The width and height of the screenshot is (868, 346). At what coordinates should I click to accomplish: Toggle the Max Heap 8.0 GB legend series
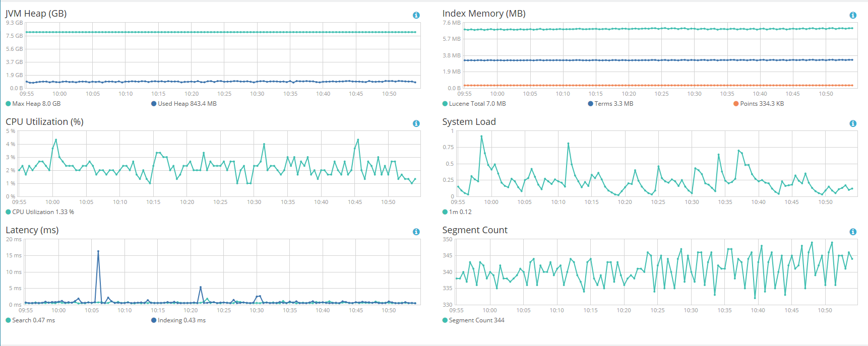point(33,104)
